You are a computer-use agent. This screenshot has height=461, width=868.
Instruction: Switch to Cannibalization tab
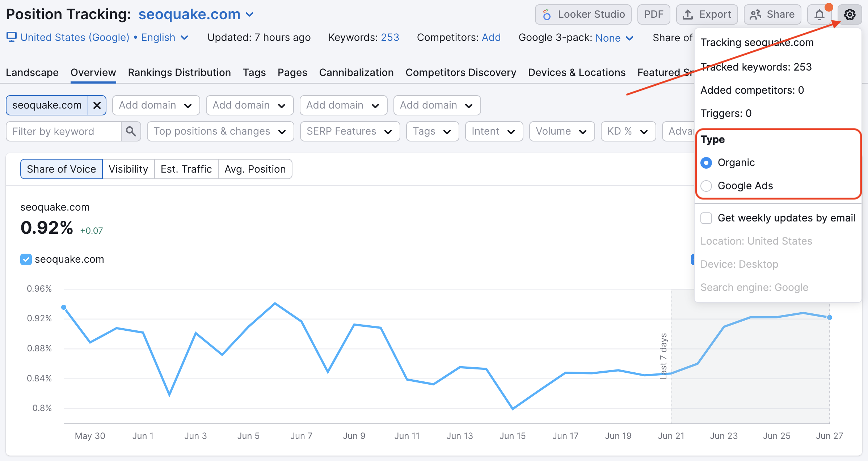[356, 72]
